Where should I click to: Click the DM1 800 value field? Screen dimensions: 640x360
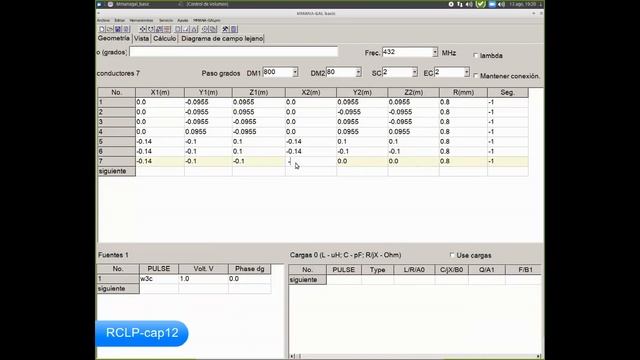pos(278,72)
